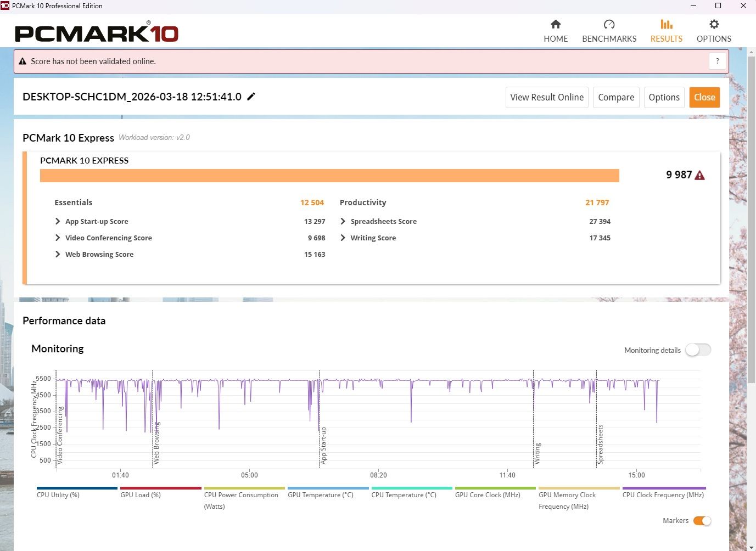Toggle CPU Clock Frequency legend swatch
This screenshot has width=756, height=551.
664,488
